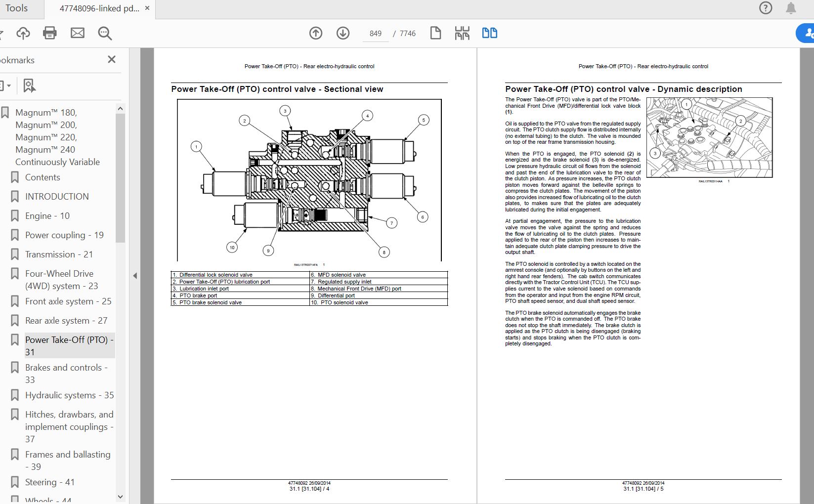Collapse the left panel with arrow handle
This screenshot has width=814, height=504.
point(135,276)
